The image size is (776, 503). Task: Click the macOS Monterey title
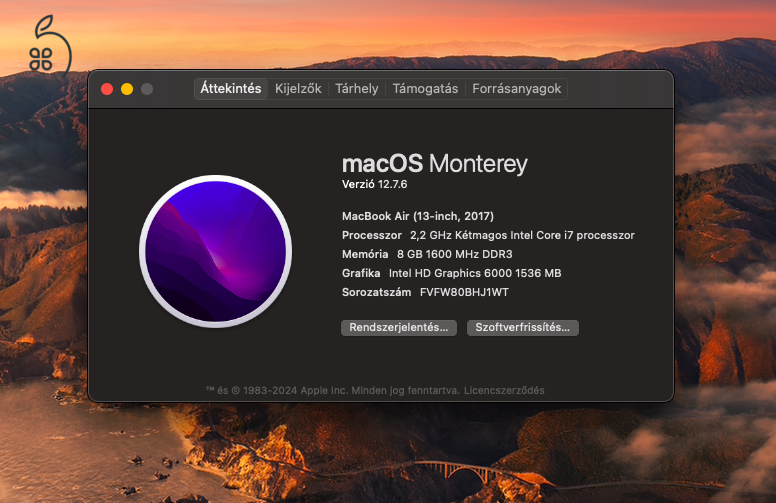pos(435,164)
